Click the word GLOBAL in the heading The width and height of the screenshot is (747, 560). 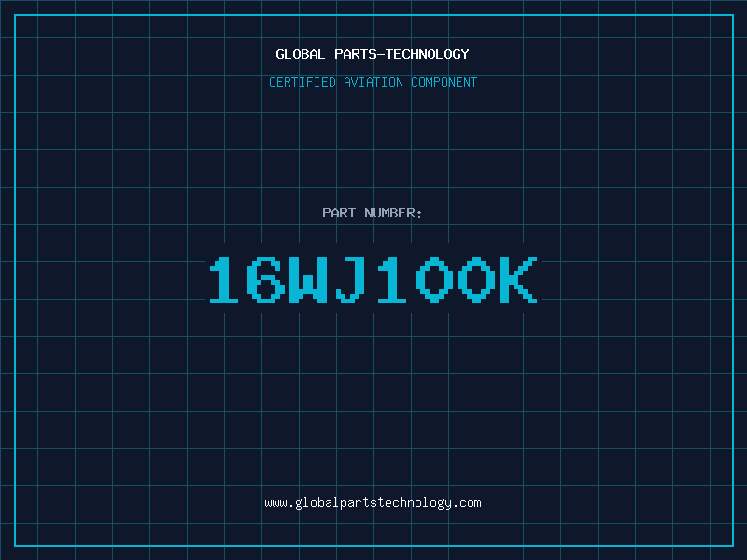click(x=301, y=54)
